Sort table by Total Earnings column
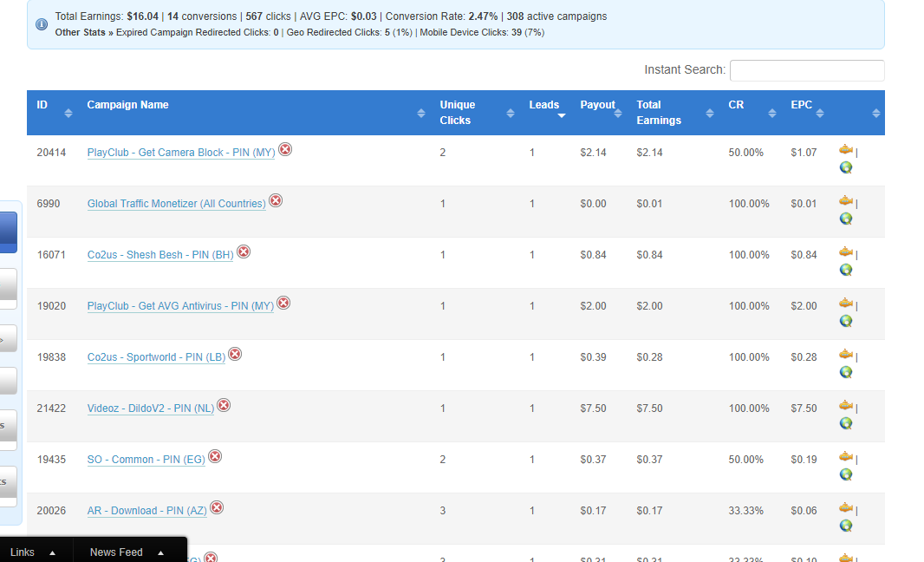The width and height of the screenshot is (924, 562). pos(710,114)
